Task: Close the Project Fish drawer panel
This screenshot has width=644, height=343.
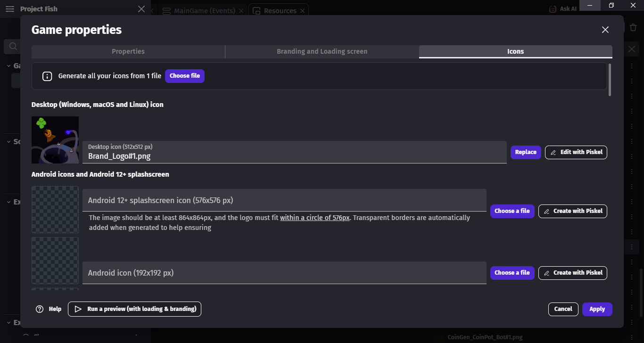Action: [x=141, y=9]
